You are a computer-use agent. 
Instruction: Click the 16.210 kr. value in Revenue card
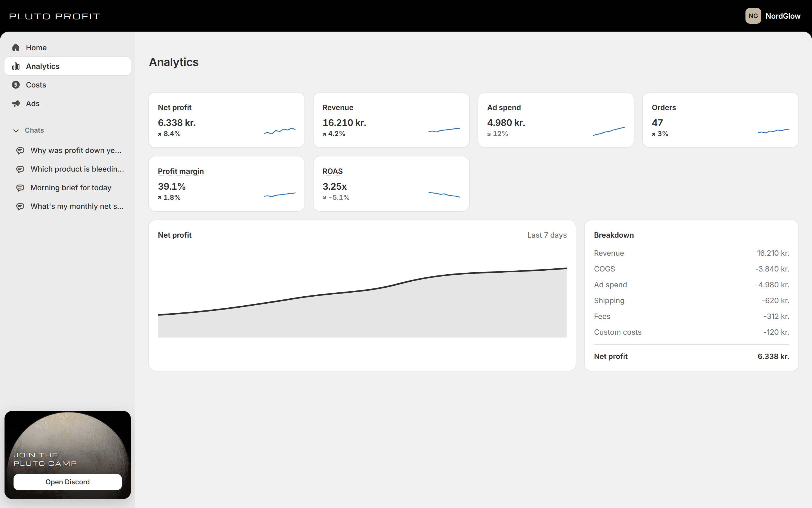pos(344,123)
